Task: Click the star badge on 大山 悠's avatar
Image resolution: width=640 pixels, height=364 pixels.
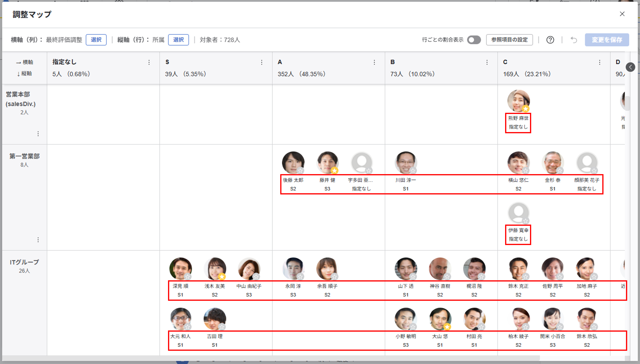Action: tap(447, 327)
